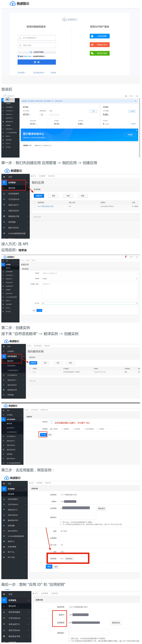142x644 pixels.
Task: Click home icon in 我的应用 list breadcrumb
Action: tap(32, 176)
